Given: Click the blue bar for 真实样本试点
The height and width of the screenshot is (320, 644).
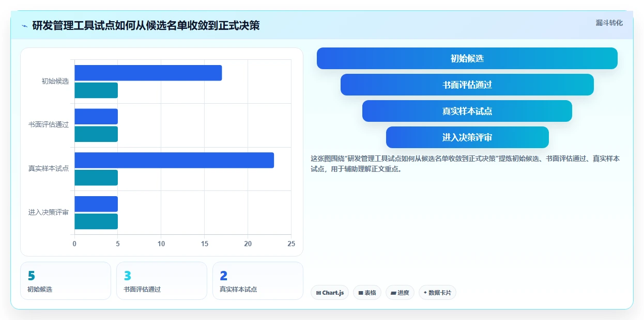Looking at the screenshot, I should pos(174,160).
